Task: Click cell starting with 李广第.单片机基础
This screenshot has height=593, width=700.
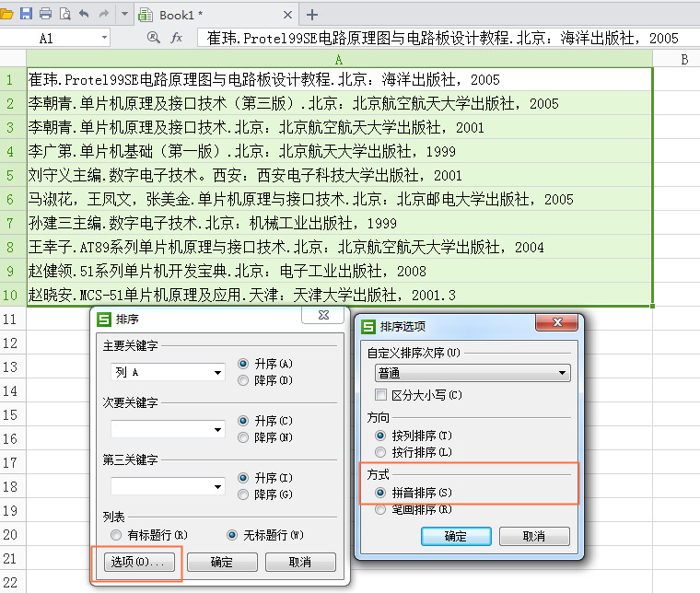Action: [x=339, y=151]
